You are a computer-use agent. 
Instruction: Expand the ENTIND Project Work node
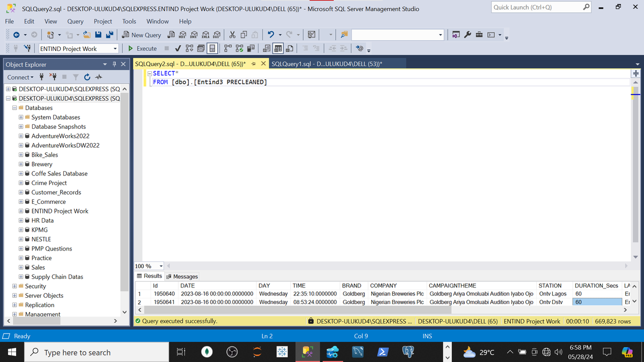pyautogui.click(x=21, y=211)
